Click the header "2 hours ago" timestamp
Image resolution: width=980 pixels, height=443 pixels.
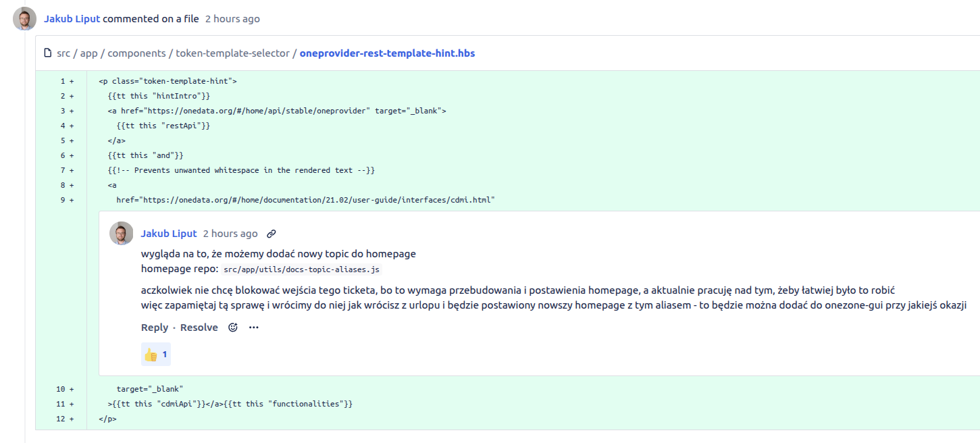(232, 19)
